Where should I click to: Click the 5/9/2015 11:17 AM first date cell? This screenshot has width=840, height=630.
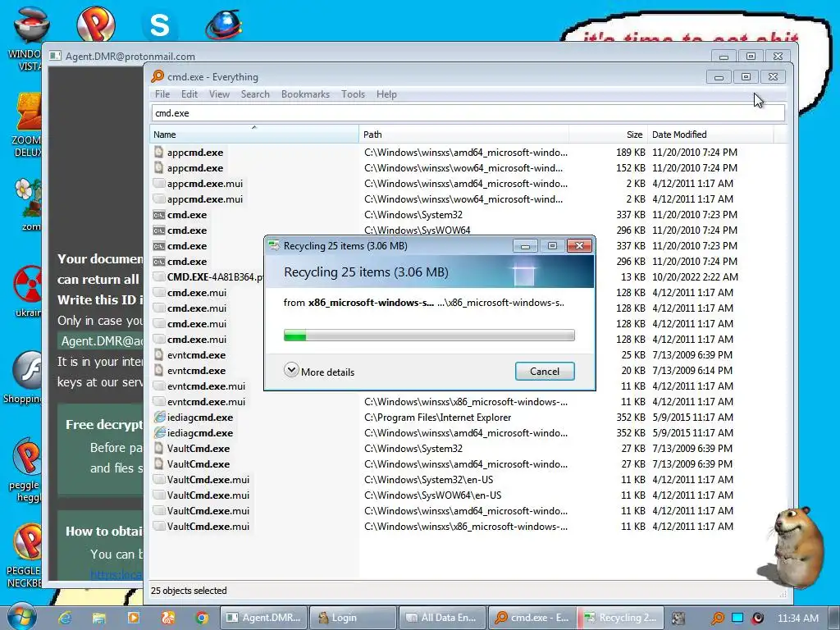692,418
